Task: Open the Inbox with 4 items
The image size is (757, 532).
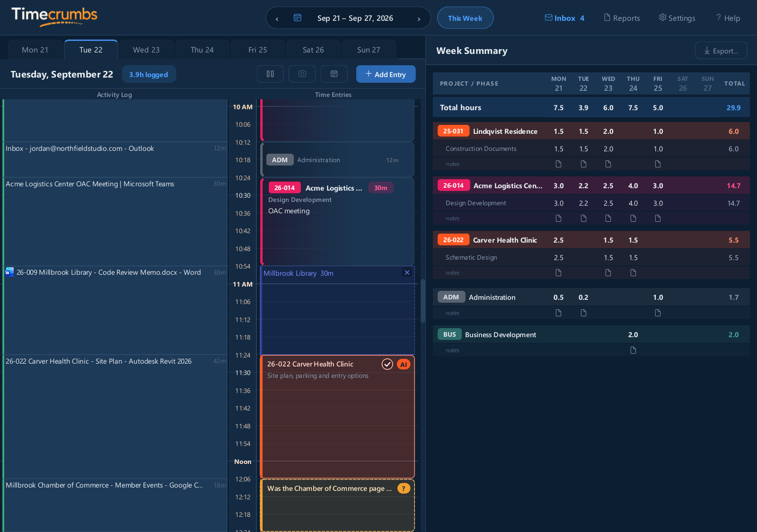Action: [x=564, y=18]
